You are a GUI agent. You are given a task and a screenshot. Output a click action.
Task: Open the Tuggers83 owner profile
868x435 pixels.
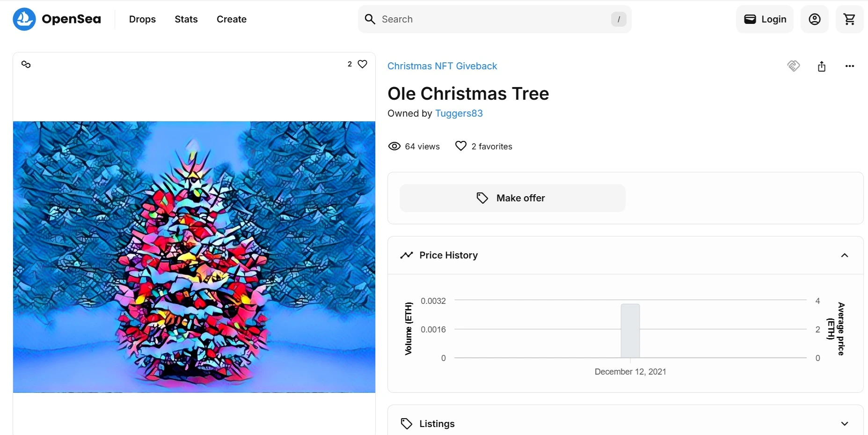point(459,113)
